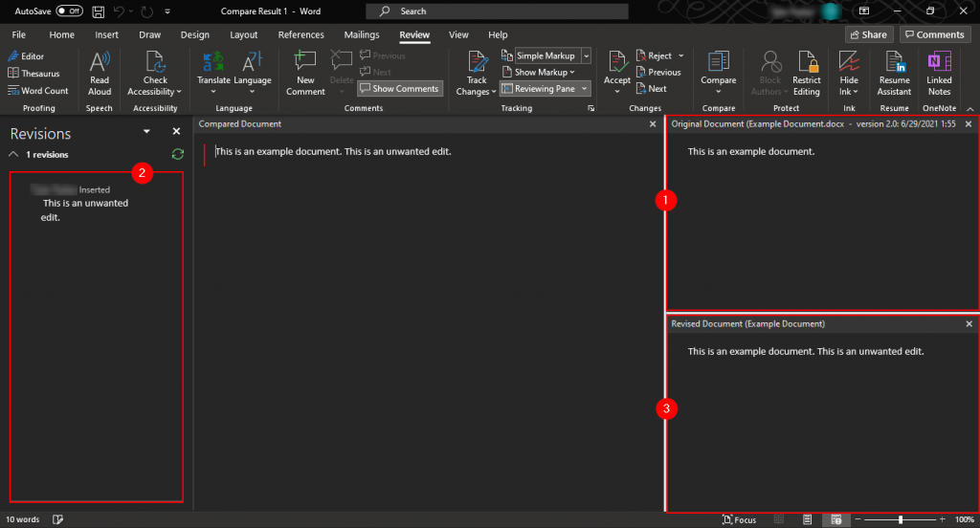Launch the Resume Assistant

895,74
